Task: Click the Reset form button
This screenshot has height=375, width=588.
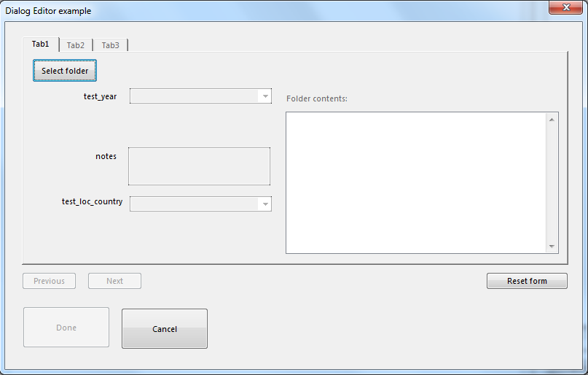Action: point(527,281)
